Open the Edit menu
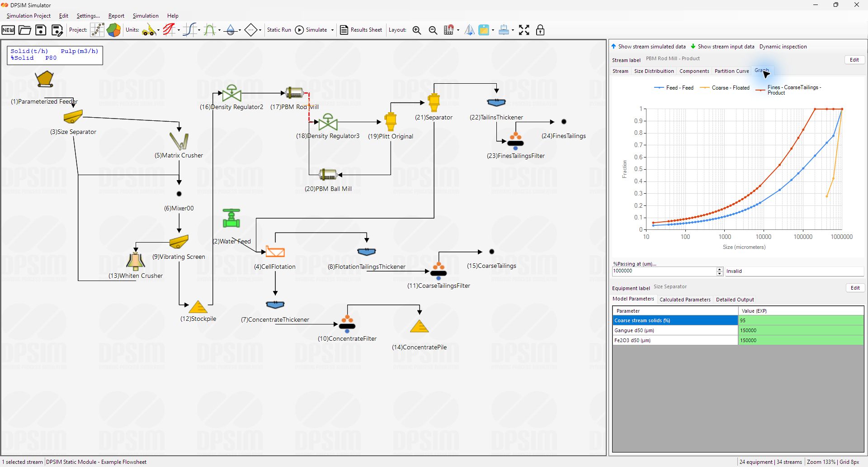The width and height of the screenshot is (868, 467). pos(63,16)
